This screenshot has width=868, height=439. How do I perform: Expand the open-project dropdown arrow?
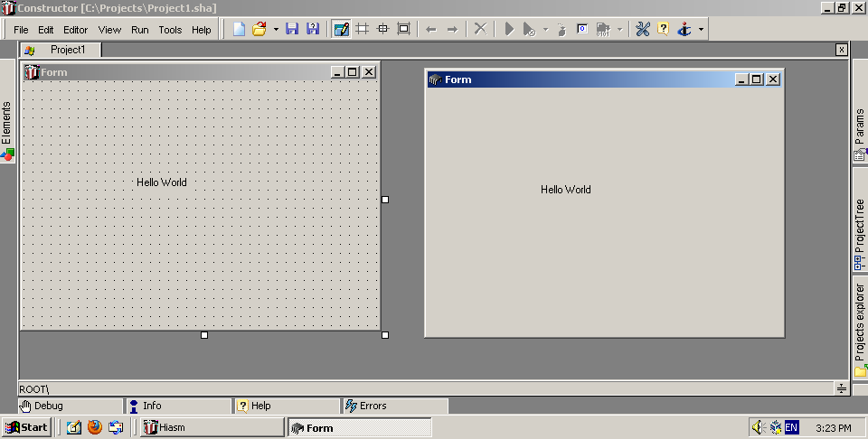276,29
